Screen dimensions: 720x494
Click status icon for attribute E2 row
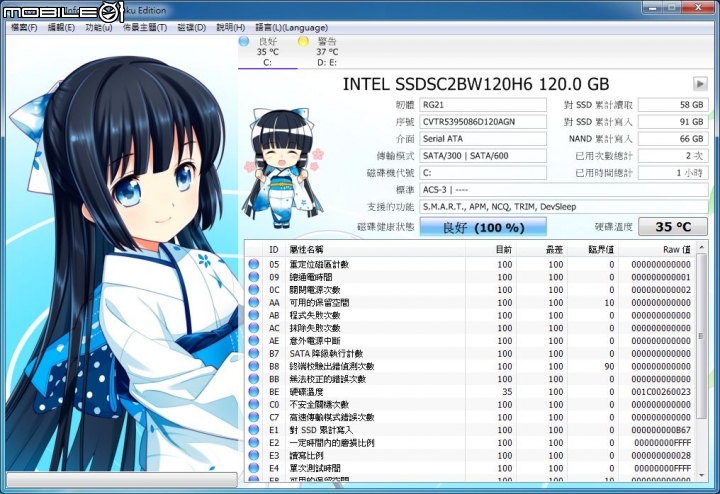point(253,443)
